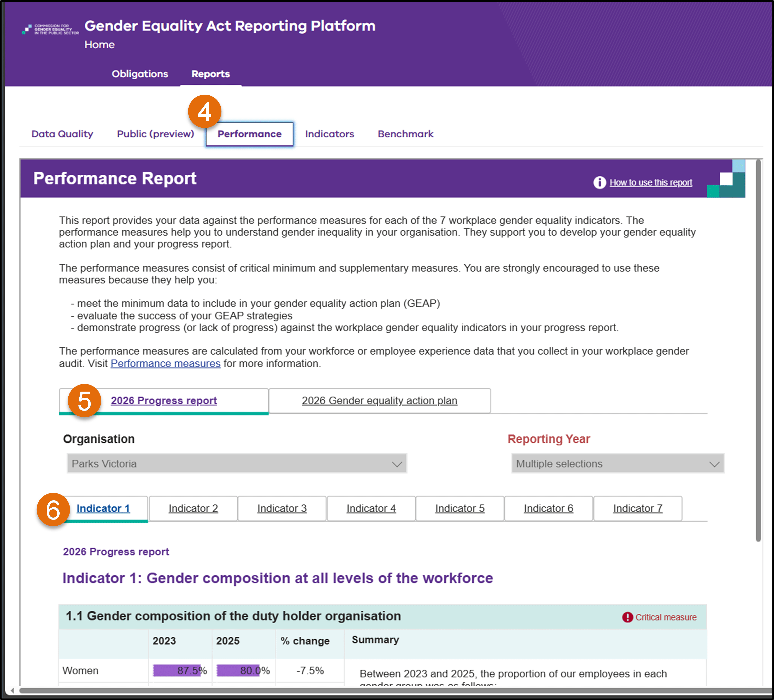Click the Gender Equality Act Reporting Platform title

(x=230, y=26)
